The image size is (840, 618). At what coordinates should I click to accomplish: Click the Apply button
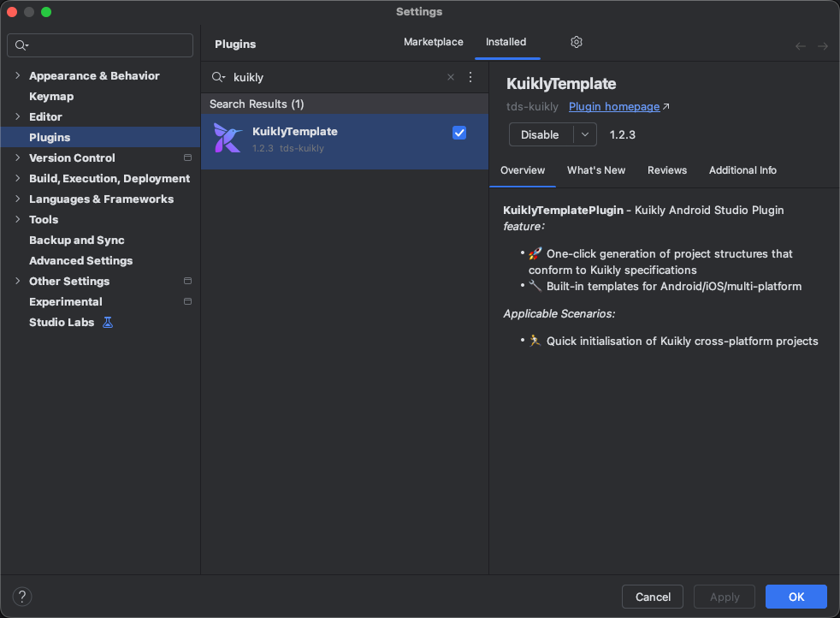tap(725, 597)
